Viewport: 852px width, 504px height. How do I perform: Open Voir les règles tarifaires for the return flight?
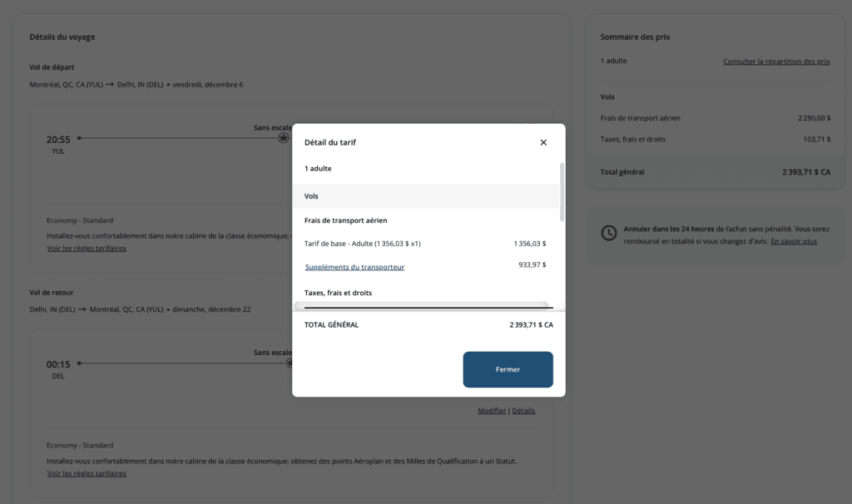(x=87, y=473)
